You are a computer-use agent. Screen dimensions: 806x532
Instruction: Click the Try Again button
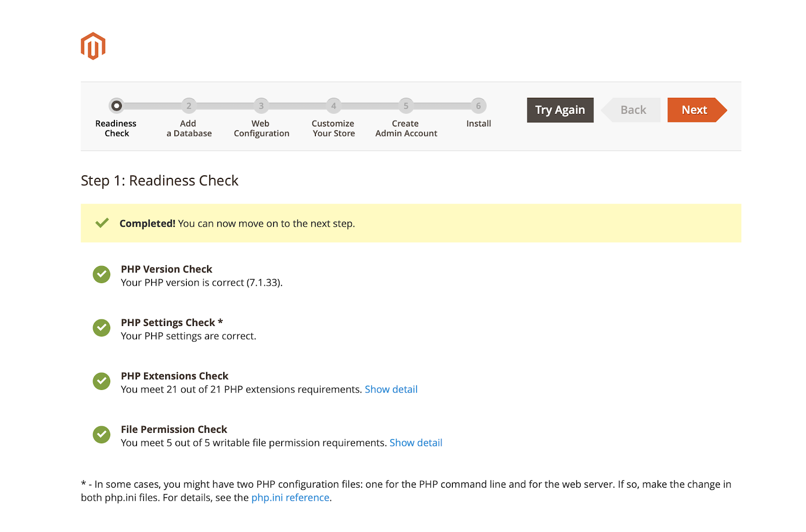coord(560,110)
